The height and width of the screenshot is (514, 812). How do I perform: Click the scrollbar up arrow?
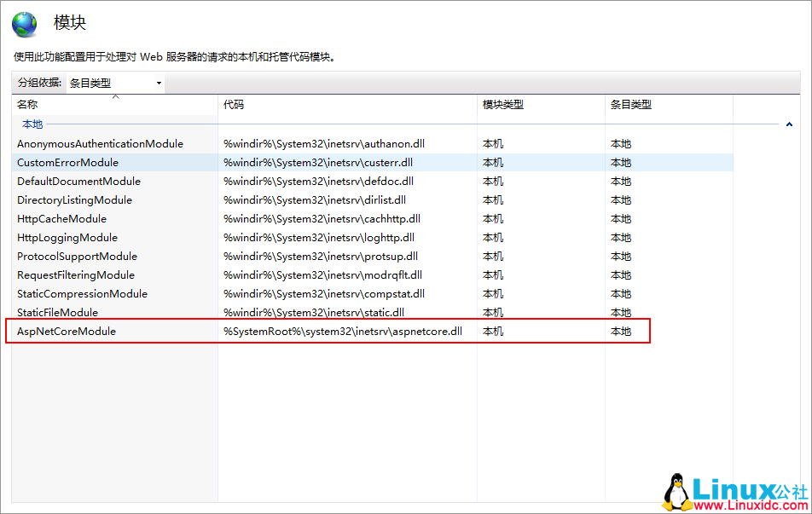(788, 124)
